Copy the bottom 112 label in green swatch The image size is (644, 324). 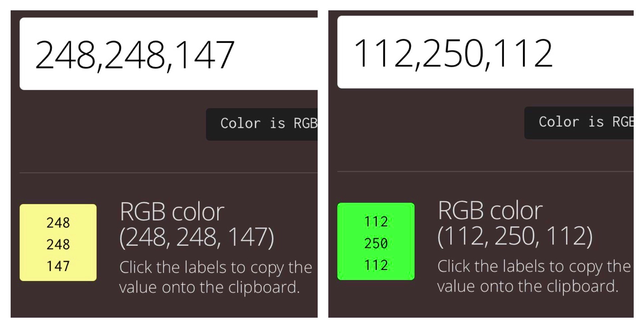[x=376, y=265]
